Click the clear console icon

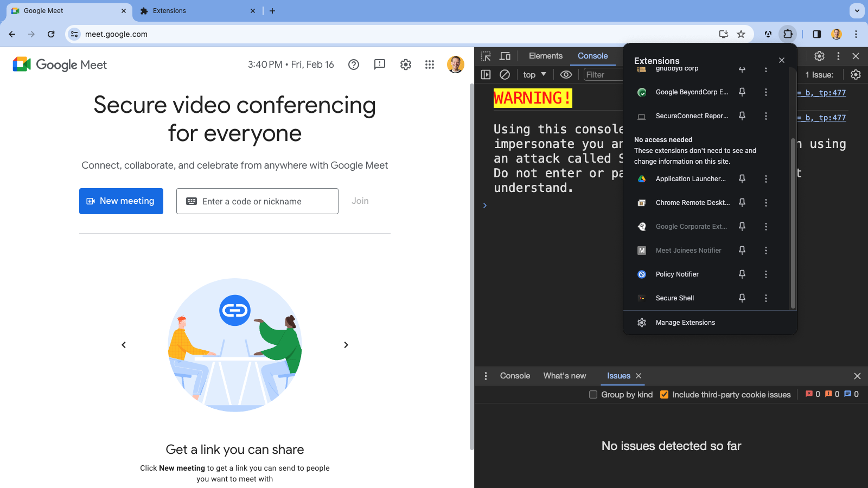point(505,75)
